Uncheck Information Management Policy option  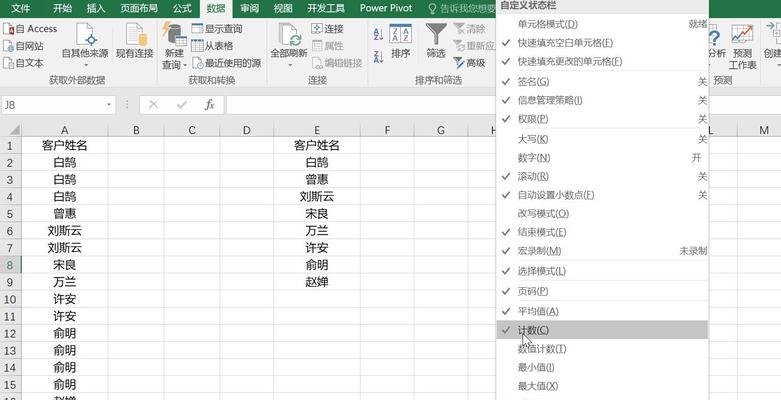coord(602,100)
